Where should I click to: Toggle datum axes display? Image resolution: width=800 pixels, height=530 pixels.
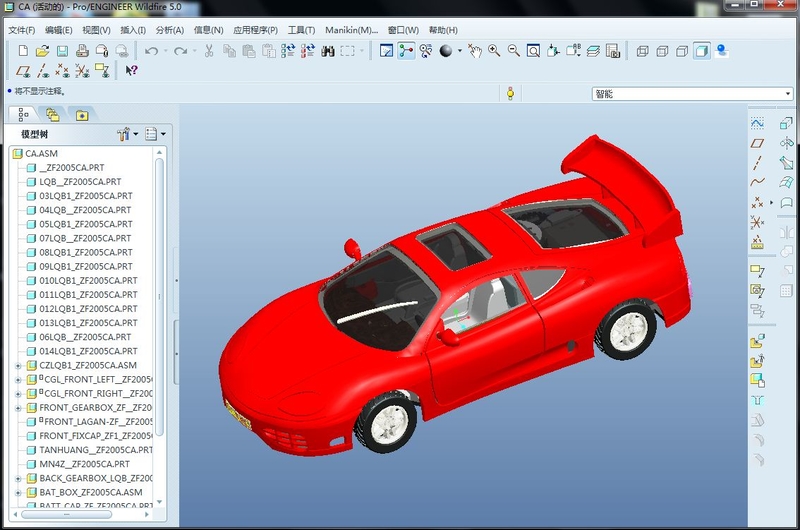click(43, 70)
